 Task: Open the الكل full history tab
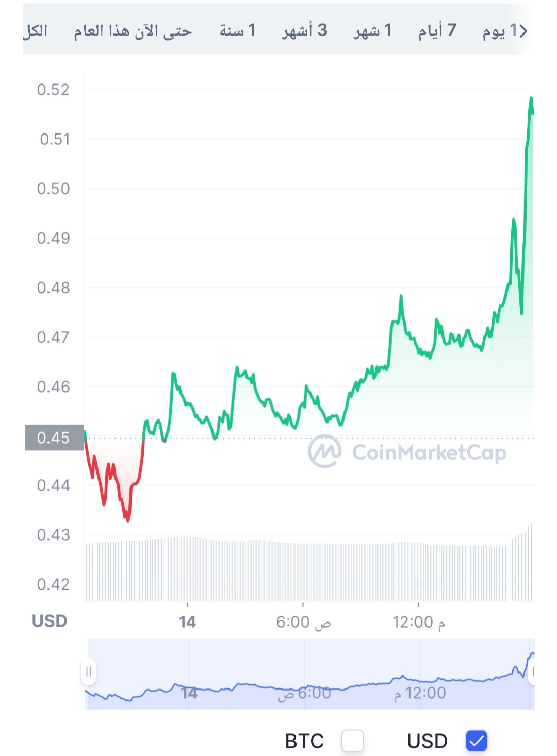(35, 31)
